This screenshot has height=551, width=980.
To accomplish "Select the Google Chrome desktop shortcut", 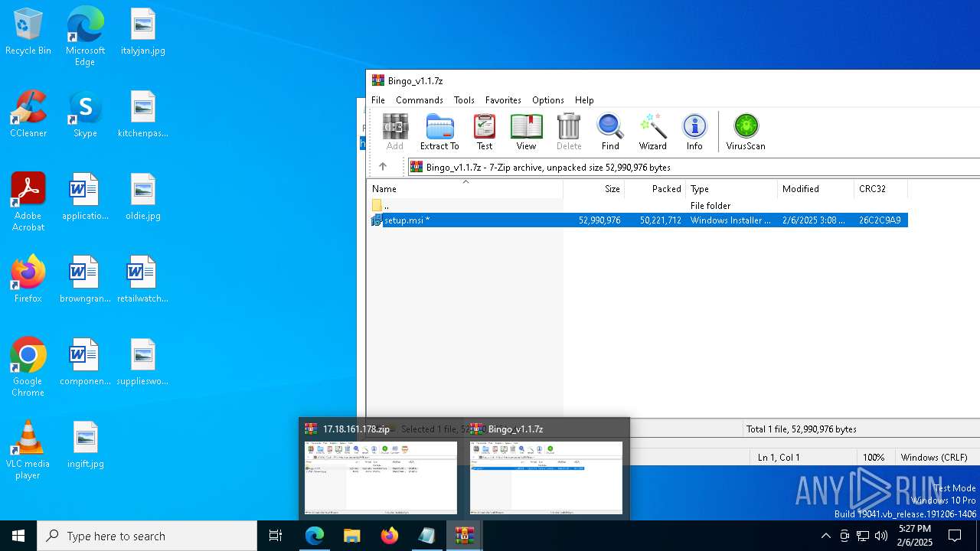I will pyautogui.click(x=28, y=367).
